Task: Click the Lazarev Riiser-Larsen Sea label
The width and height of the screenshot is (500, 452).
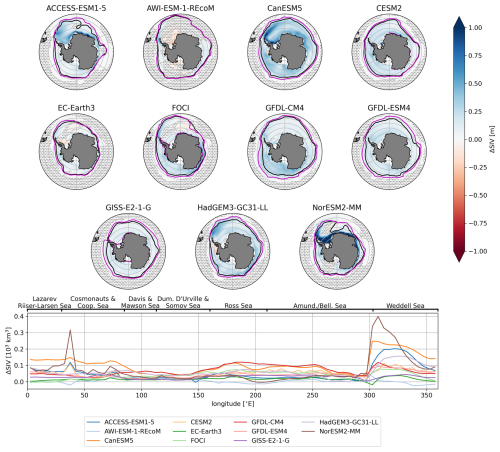Action: (x=44, y=302)
